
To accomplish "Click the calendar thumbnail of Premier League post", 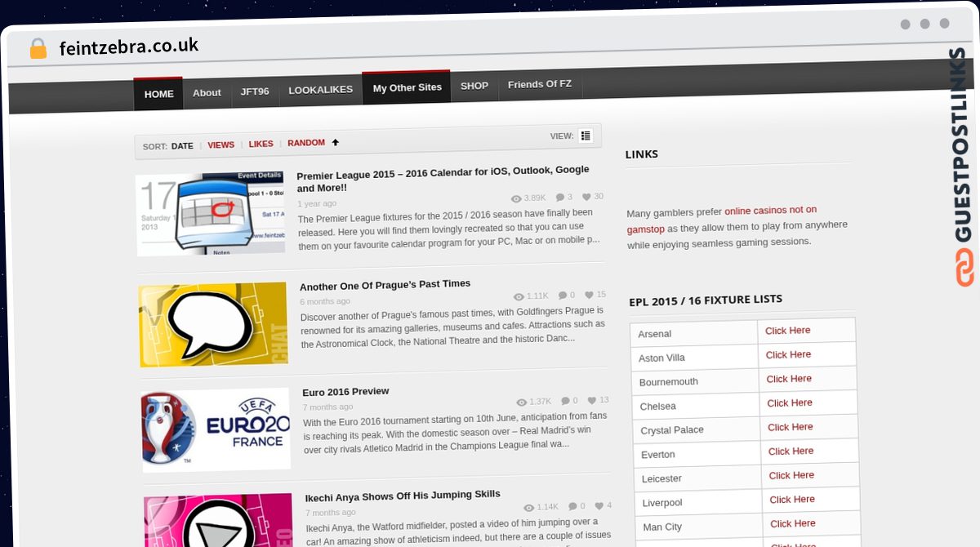I will (211, 214).
